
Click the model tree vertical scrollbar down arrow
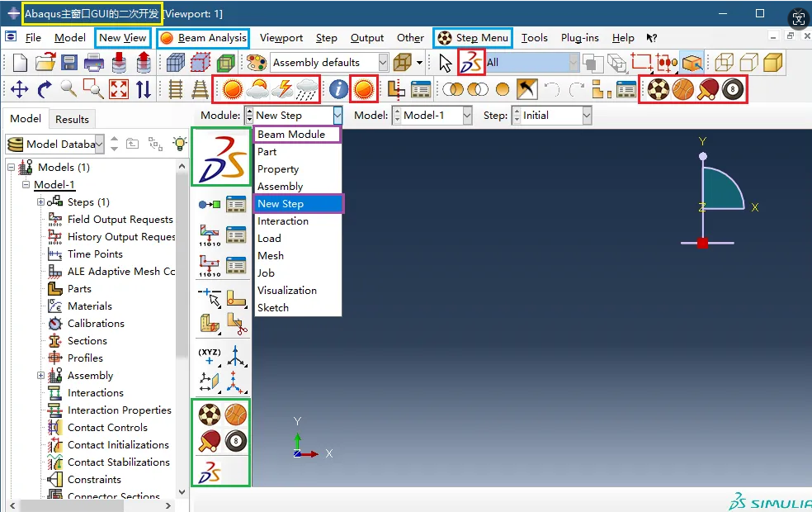tap(182, 492)
